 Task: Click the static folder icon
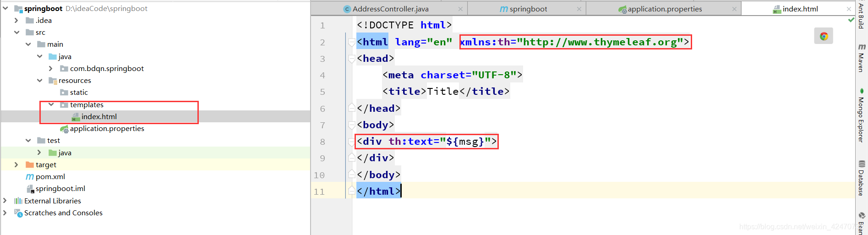[64, 93]
